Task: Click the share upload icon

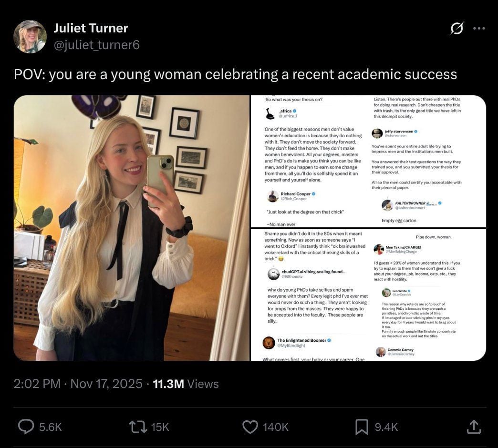Action: tap(472, 427)
